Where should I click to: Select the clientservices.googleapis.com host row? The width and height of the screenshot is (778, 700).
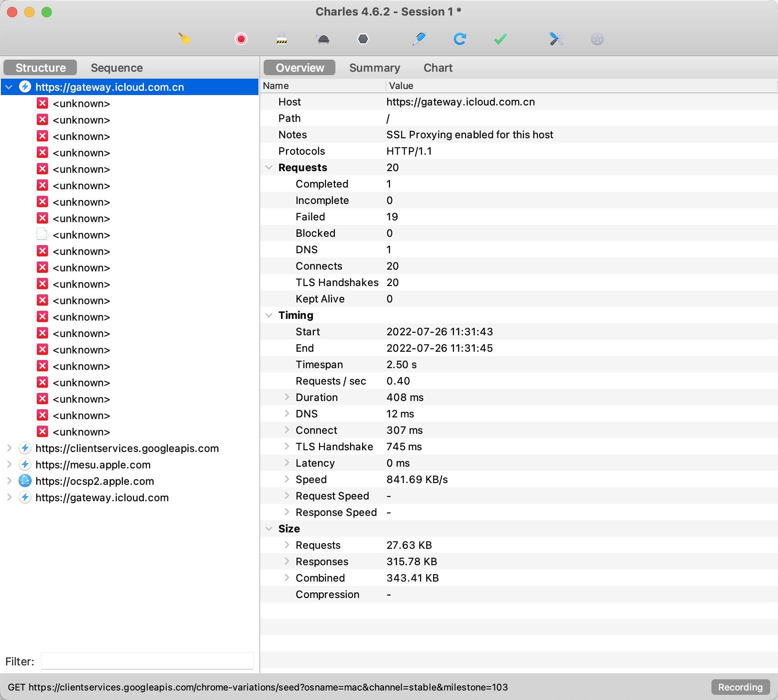[x=130, y=448]
